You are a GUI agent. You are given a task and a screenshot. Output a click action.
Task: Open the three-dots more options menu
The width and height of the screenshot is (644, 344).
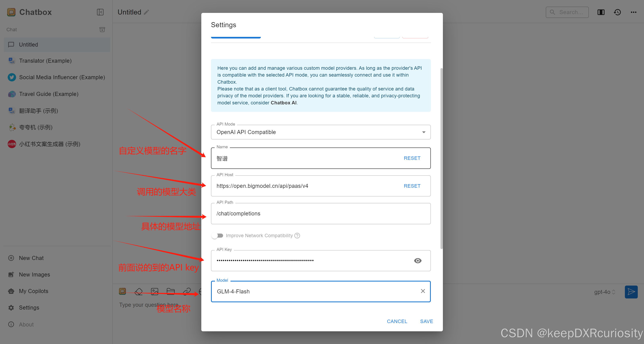tap(634, 12)
